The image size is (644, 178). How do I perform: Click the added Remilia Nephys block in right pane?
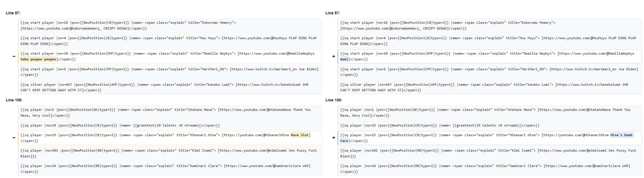click(489, 56)
